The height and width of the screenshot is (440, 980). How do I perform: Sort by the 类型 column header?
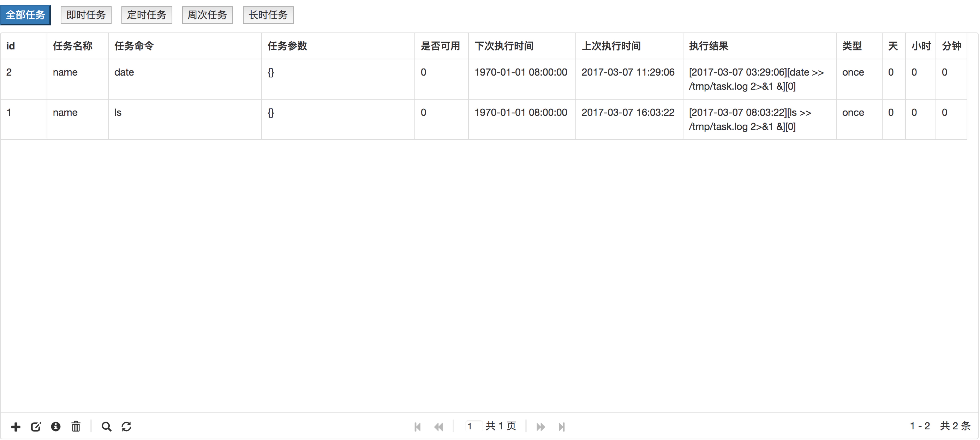click(x=859, y=46)
